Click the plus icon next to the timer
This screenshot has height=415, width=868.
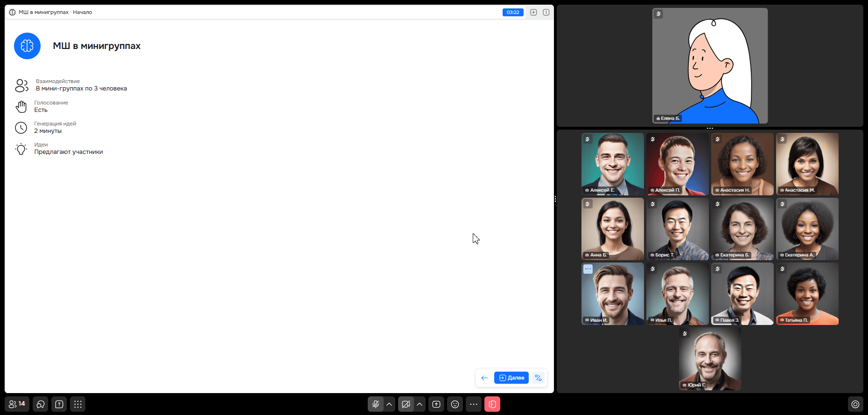533,12
